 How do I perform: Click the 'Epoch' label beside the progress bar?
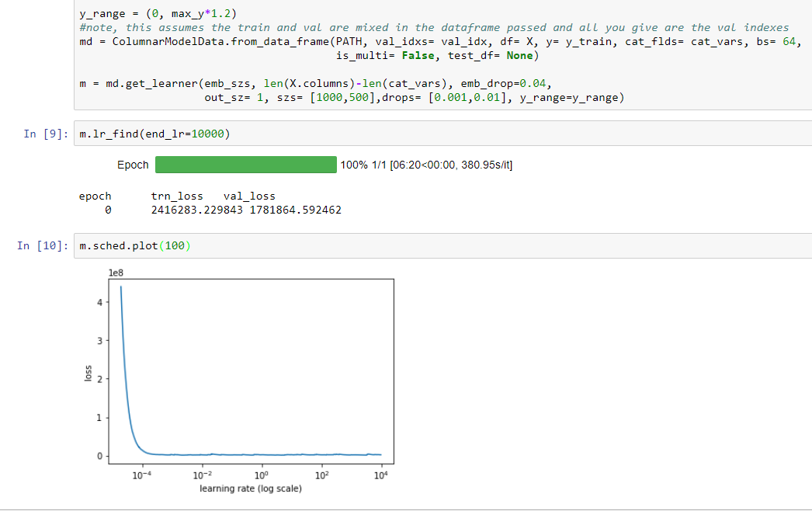(133, 165)
